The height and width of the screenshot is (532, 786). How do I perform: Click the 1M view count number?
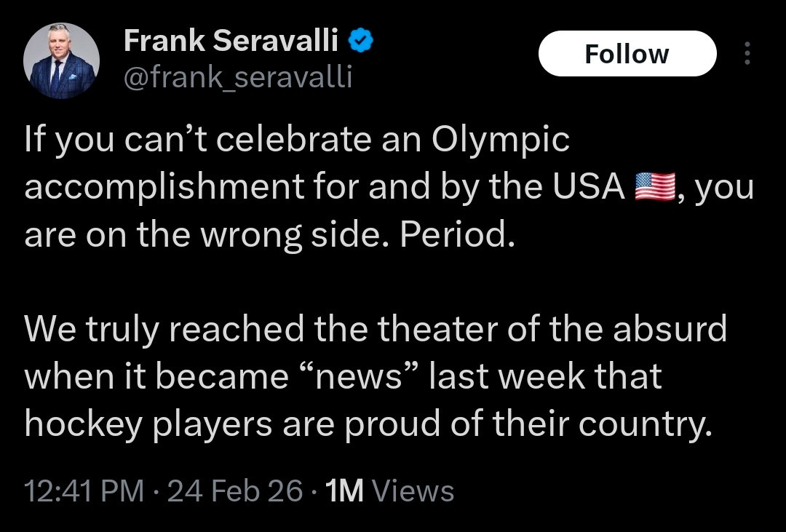[x=344, y=491]
